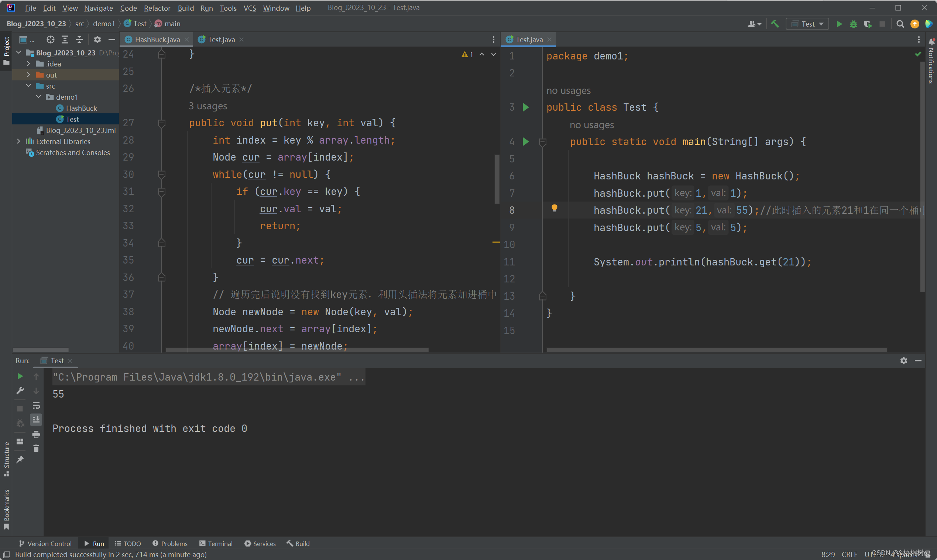Toggle the bookmark at line 8

(512, 209)
